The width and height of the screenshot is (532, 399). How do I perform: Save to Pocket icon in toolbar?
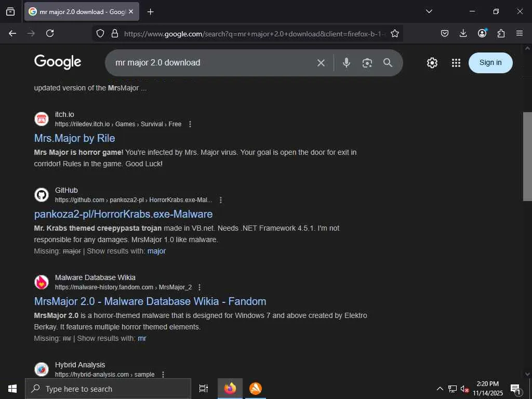(445, 33)
